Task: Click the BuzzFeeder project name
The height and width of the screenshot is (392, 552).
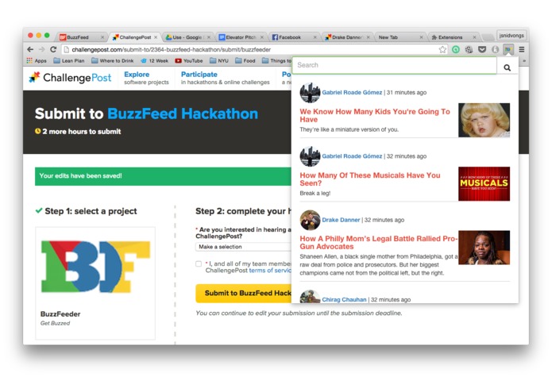Action: click(x=60, y=314)
